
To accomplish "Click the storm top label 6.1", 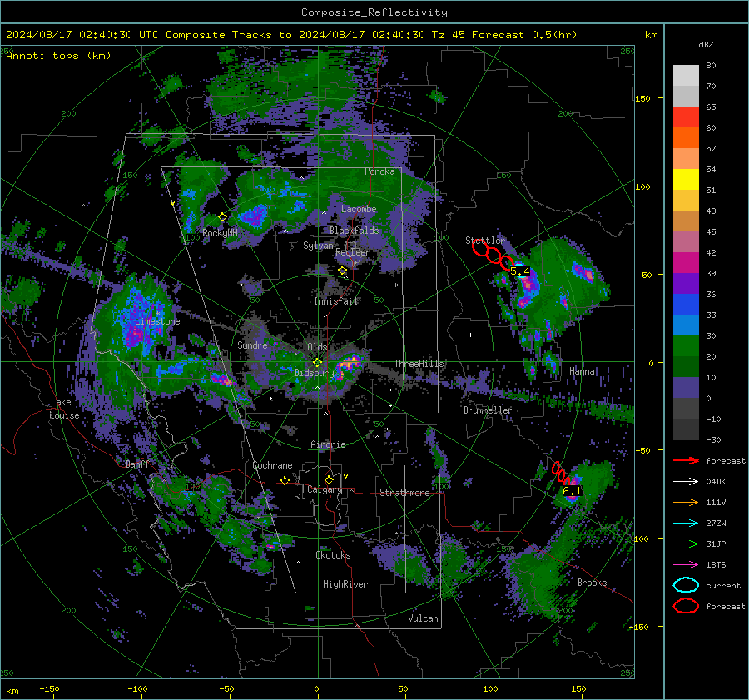I will coord(572,491).
